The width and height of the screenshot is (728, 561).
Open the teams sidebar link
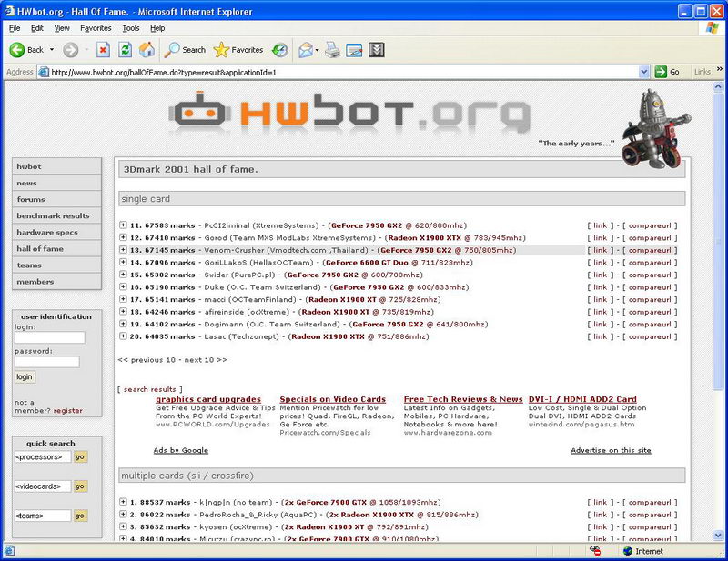click(x=56, y=265)
